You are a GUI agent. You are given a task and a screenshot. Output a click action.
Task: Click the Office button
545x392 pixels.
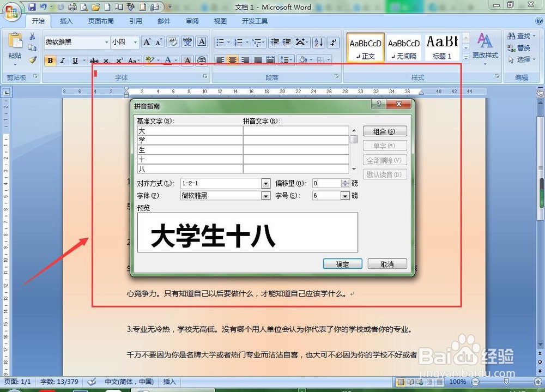tap(12, 12)
